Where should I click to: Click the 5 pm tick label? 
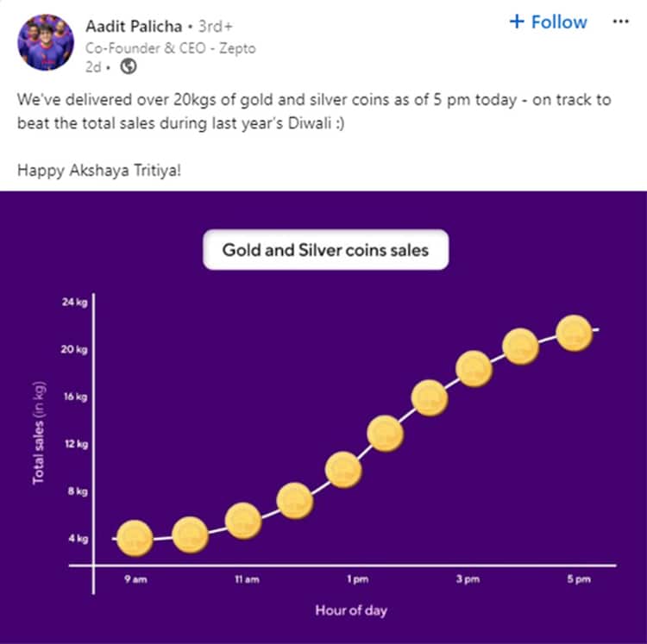pyautogui.click(x=578, y=580)
